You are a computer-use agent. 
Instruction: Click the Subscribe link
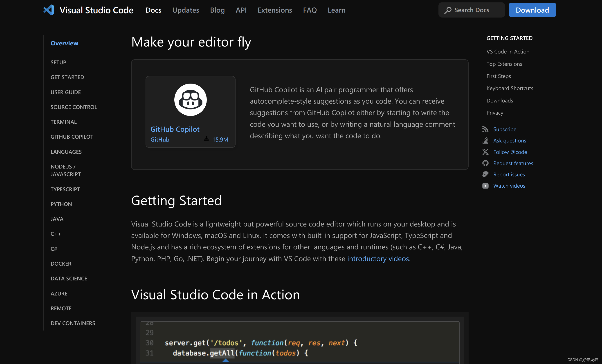505,129
